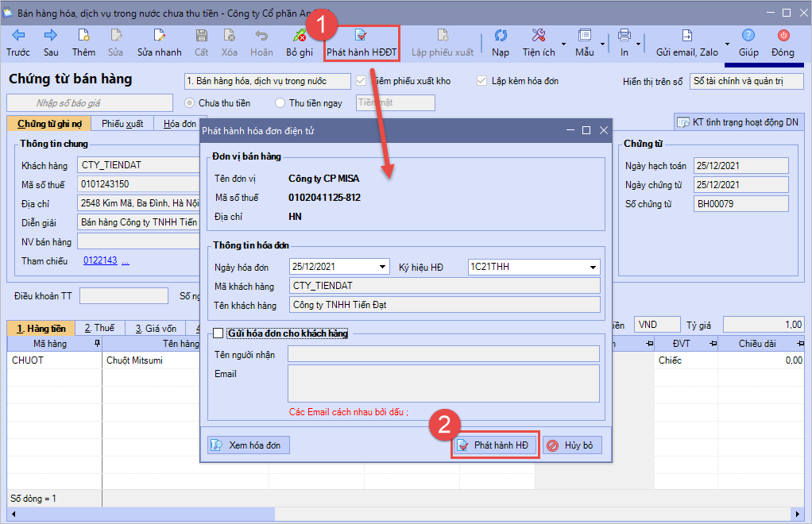Click Phát hành HĐĐT toolbar button
The image size is (812, 524).
pyautogui.click(x=362, y=44)
